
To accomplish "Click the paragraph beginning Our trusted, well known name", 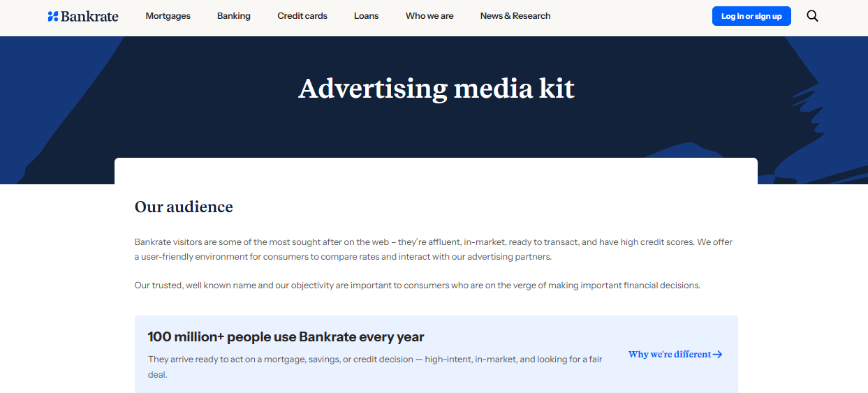I will click(417, 286).
